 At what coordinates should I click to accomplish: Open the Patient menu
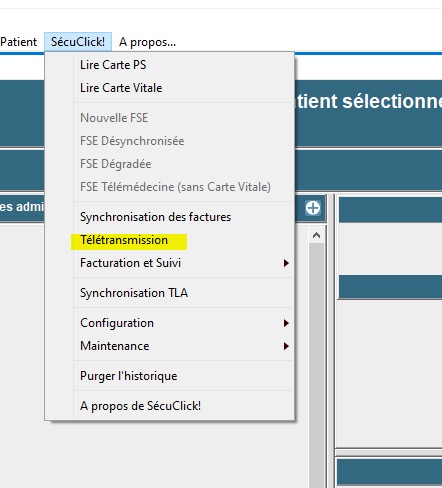pyautogui.click(x=19, y=42)
